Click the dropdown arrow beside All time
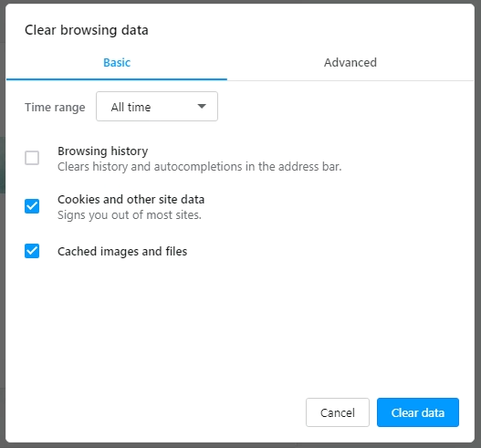The width and height of the screenshot is (481, 448). (202, 107)
